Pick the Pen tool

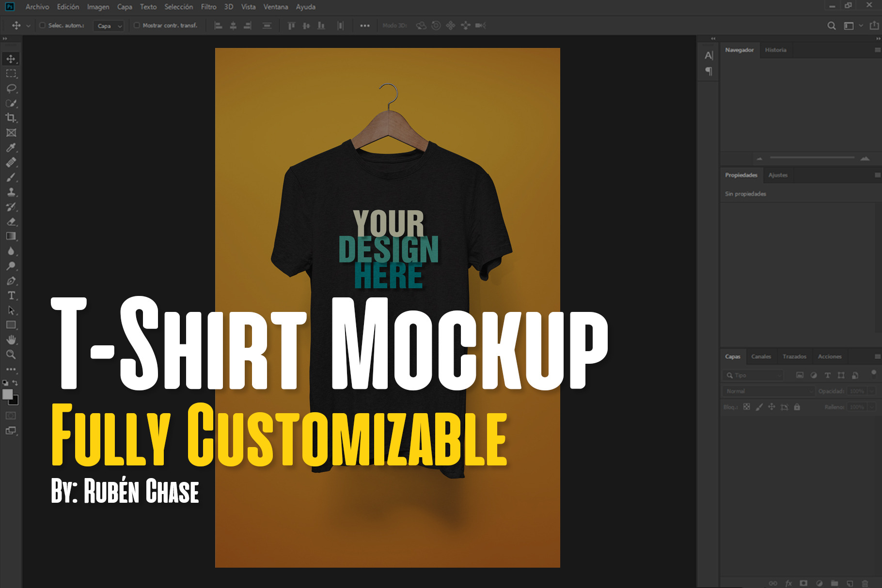click(x=11, y=281)
